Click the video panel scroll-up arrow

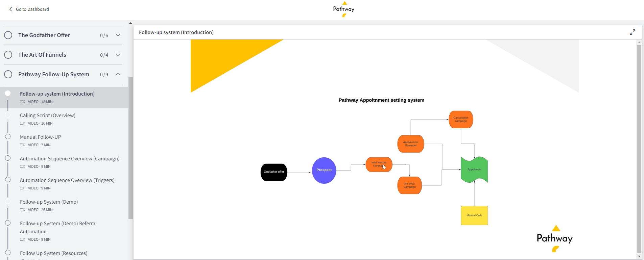click(639, 43)
